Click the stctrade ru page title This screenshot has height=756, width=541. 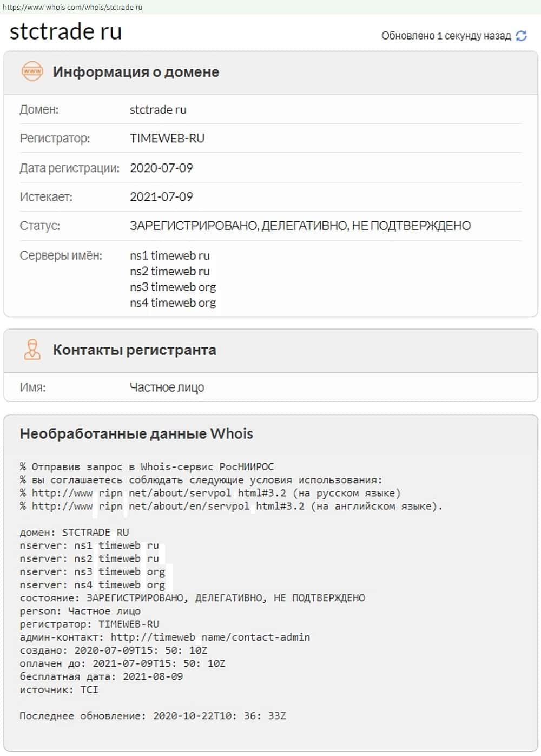65,31
